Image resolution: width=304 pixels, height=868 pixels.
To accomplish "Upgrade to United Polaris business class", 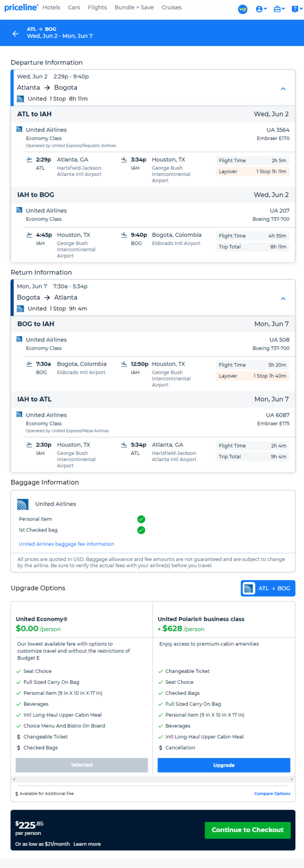I will 224,766.
